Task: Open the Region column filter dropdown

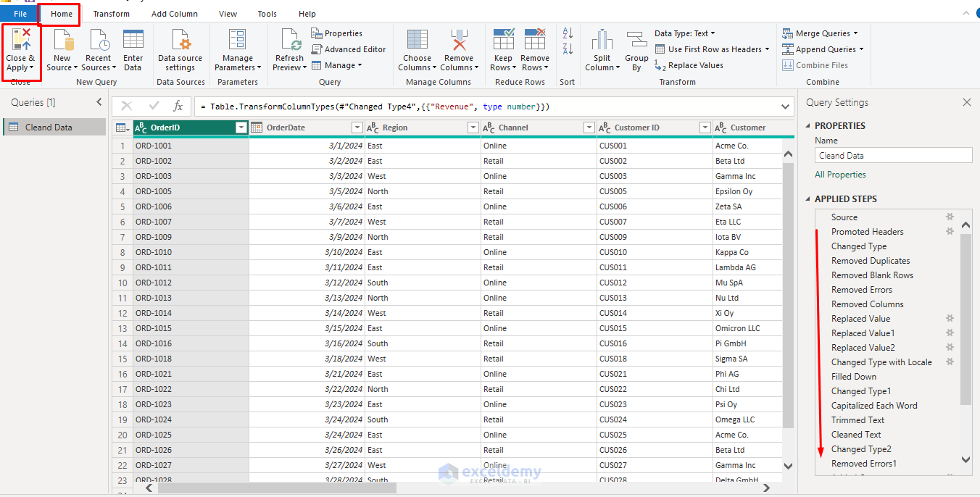Action: [x=473, y=127]
